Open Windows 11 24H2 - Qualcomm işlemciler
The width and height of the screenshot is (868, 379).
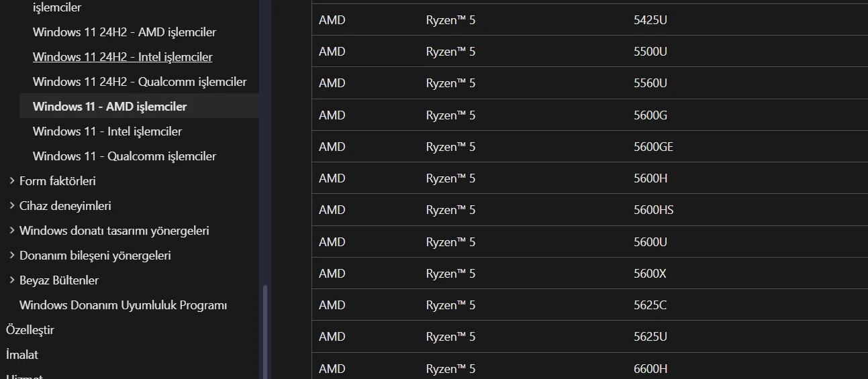point(140,82)
